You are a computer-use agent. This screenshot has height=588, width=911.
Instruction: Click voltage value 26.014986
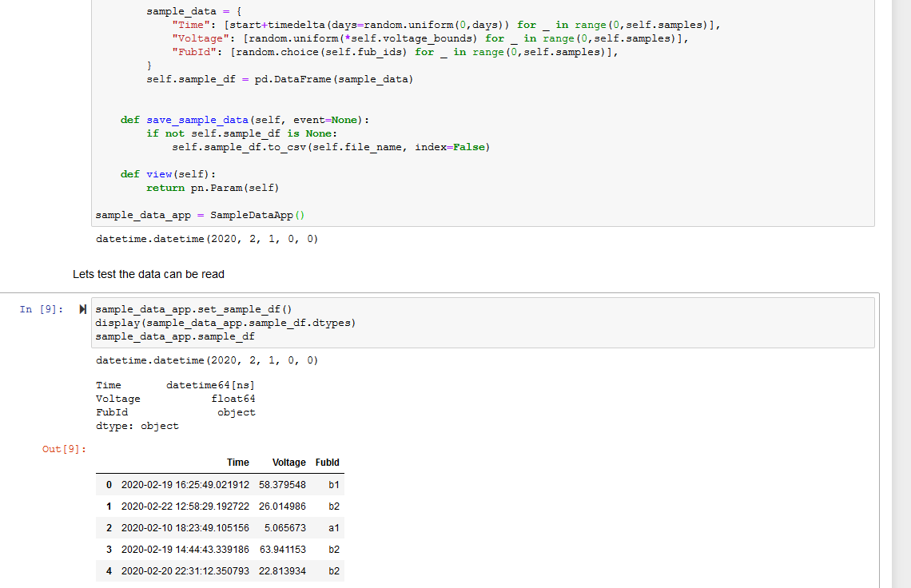point(282,506)
